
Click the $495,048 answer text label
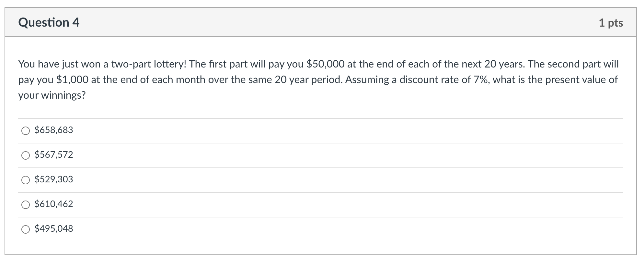tap(53, 229)
